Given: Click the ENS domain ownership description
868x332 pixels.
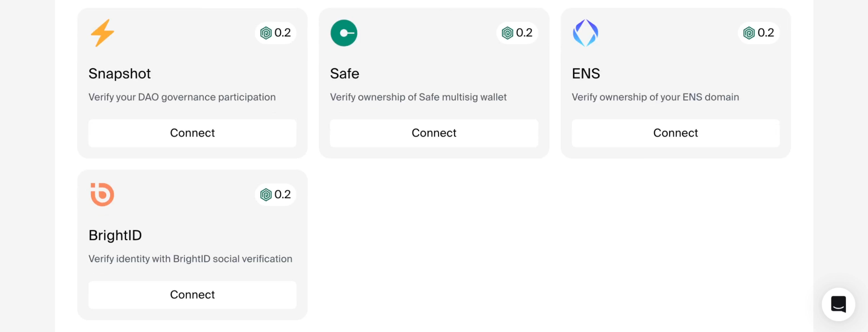Looking at the screenshot, I should click(x=655, y=97).
